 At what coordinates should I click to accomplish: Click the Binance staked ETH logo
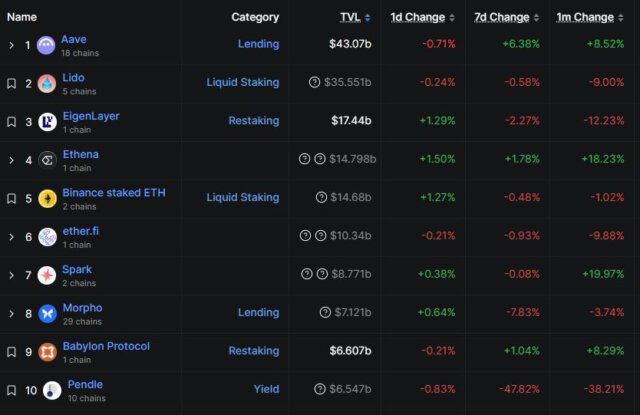(x=46, y=198)
